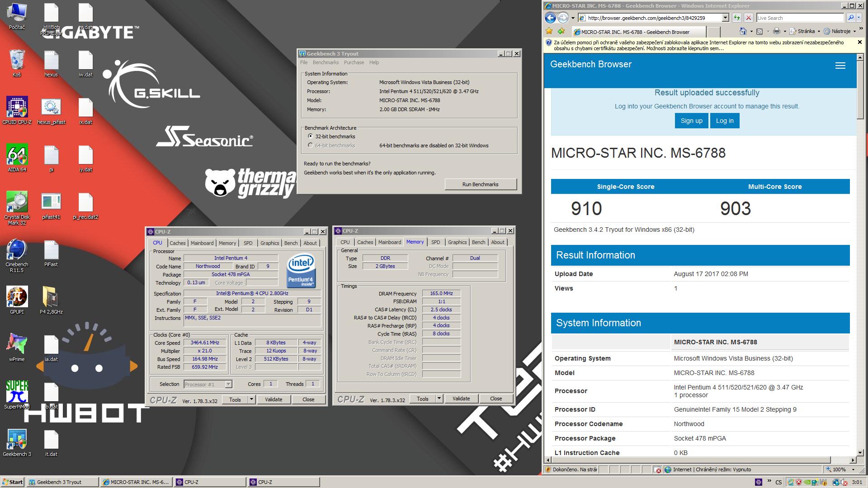Select the SuperPiMod desktop icon
Screen dimensions: 868x488
(x=17, y=395)
